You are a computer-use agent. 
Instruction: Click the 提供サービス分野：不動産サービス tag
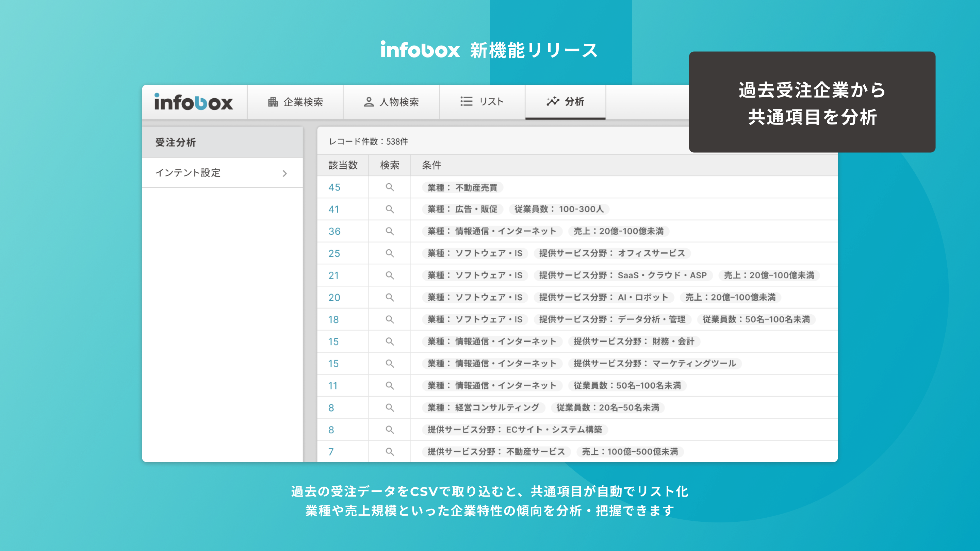[x=496, y=452]
